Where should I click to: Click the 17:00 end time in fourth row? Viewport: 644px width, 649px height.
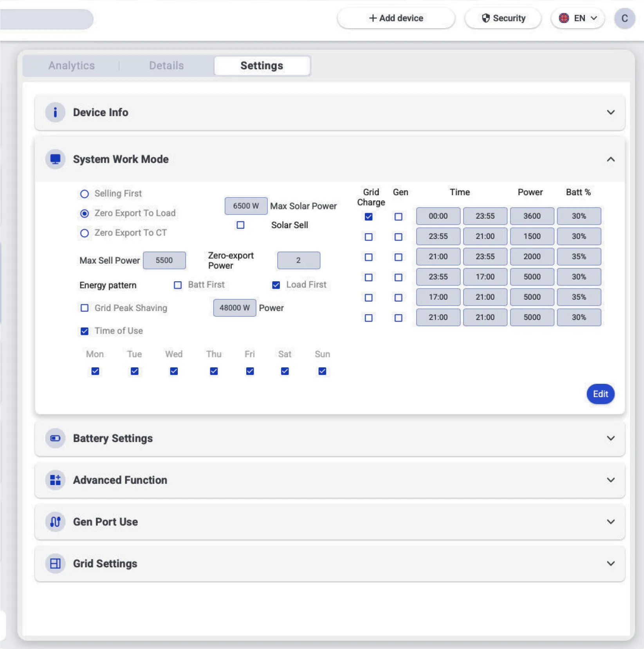(485, 277)
